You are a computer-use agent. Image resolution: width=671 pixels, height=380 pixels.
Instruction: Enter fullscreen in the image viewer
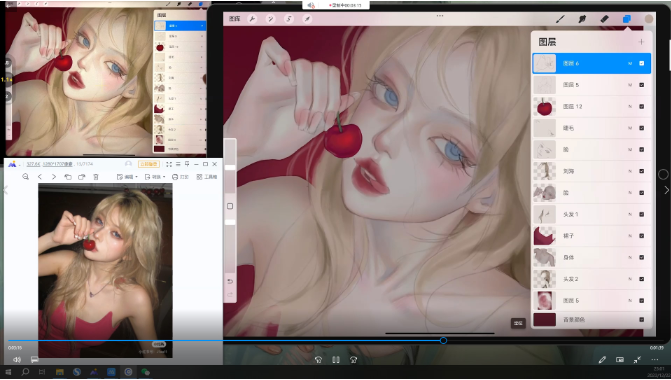[x=169, y=164]
